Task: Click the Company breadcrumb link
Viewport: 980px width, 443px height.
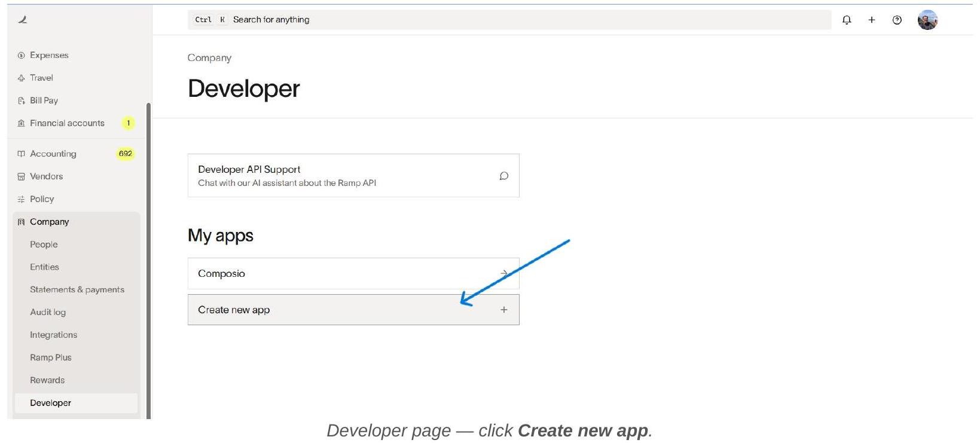Action: (209, 58)
